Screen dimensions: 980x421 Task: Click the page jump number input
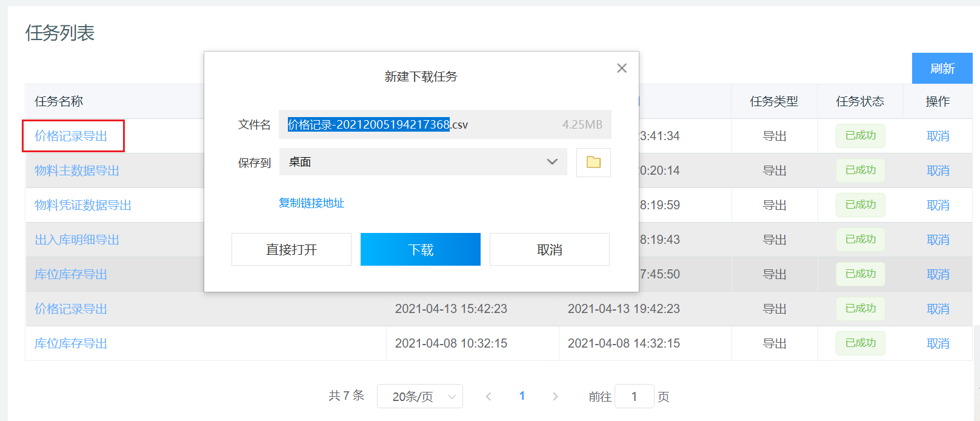634,397
